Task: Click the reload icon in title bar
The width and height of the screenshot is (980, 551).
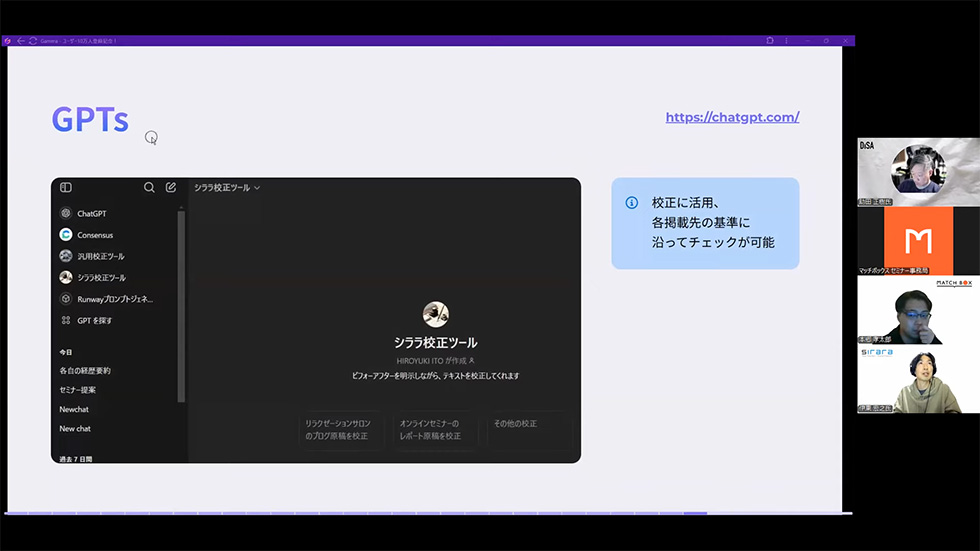Action: [x=32, y=41]
